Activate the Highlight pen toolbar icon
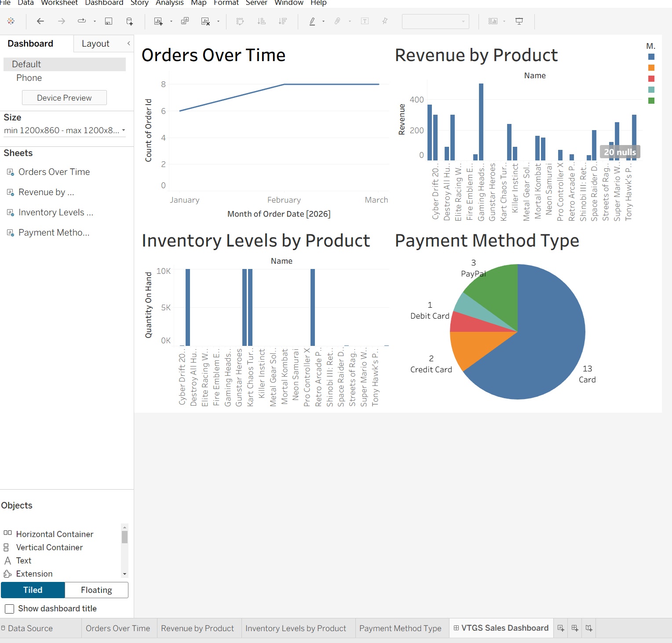 click(x=312, y=21)
